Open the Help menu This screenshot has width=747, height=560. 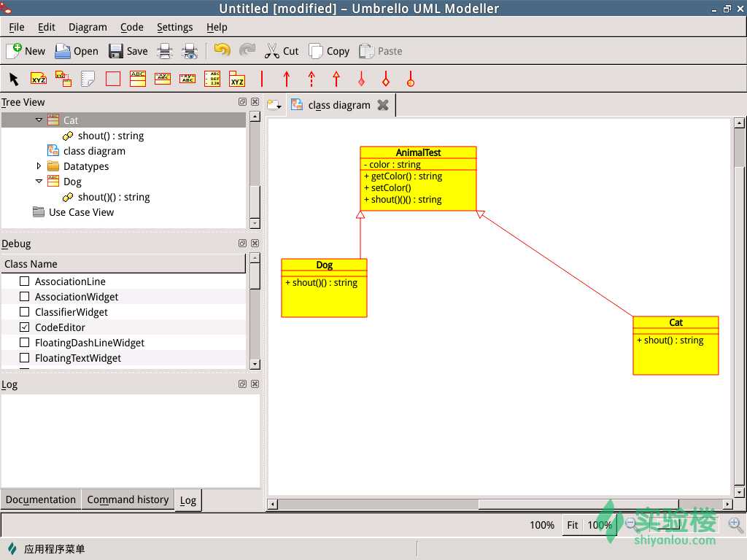point(217,27)
